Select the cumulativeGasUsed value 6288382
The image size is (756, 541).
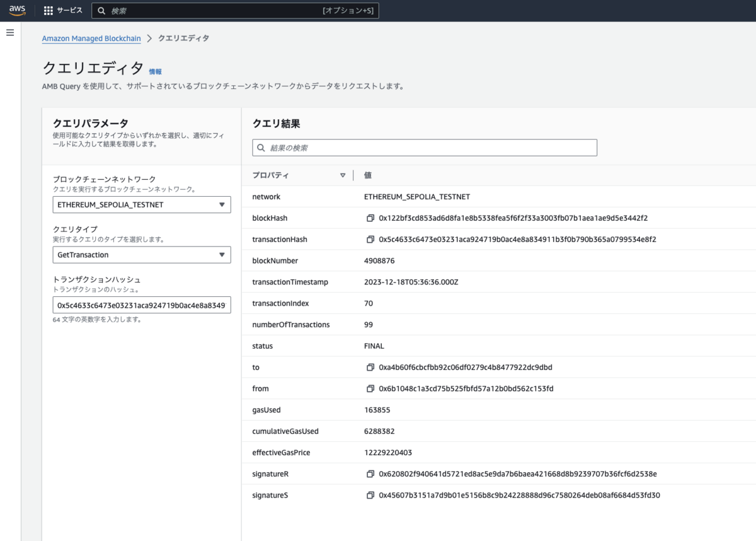pos(379,431)
